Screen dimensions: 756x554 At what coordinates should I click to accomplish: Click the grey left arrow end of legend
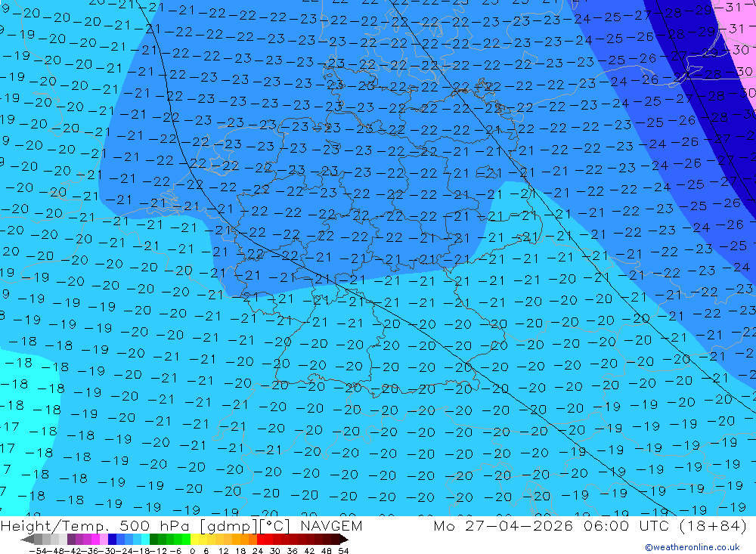click(x=27, y=540)
